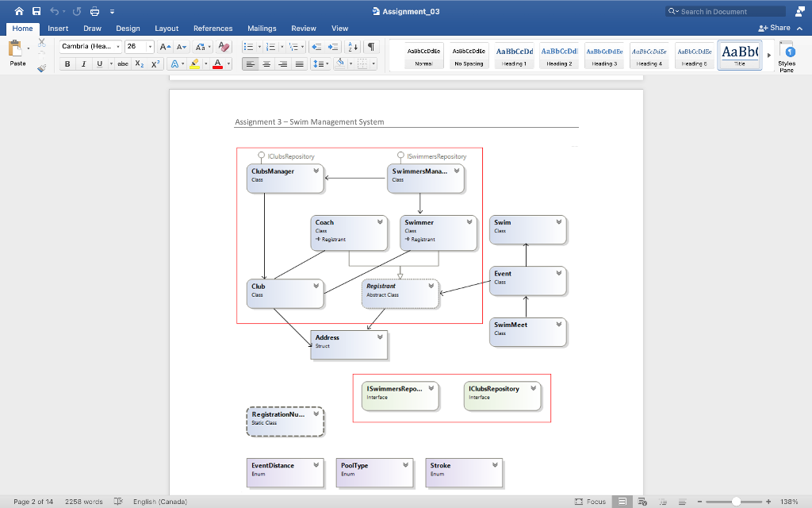Redo the last action
Image resolution: width=812 pixels, height=508 pixels.
click(77, 11)
